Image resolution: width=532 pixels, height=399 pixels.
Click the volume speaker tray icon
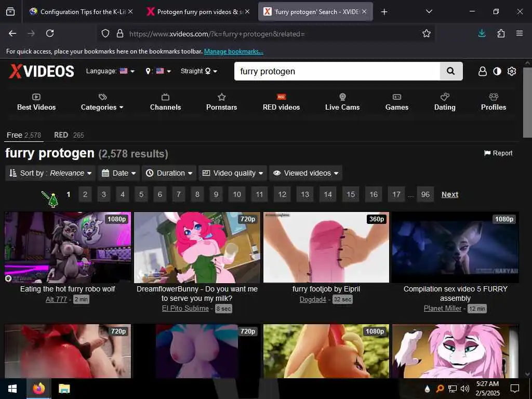(x=465, y=389)
